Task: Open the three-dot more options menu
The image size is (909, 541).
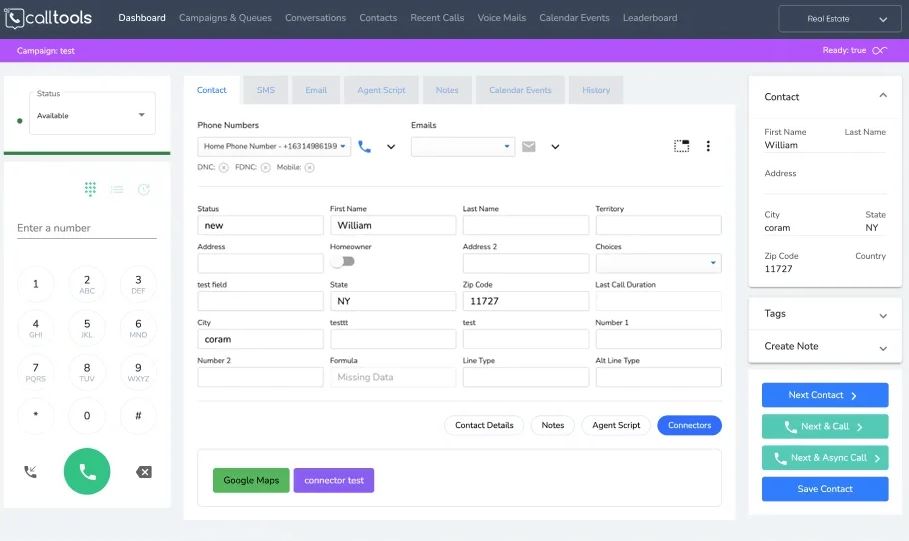Action: pyautogui.click(x=708, y=146)
